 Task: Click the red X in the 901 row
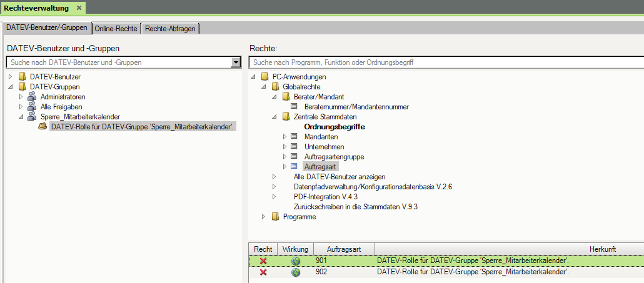tap(263, 261)
